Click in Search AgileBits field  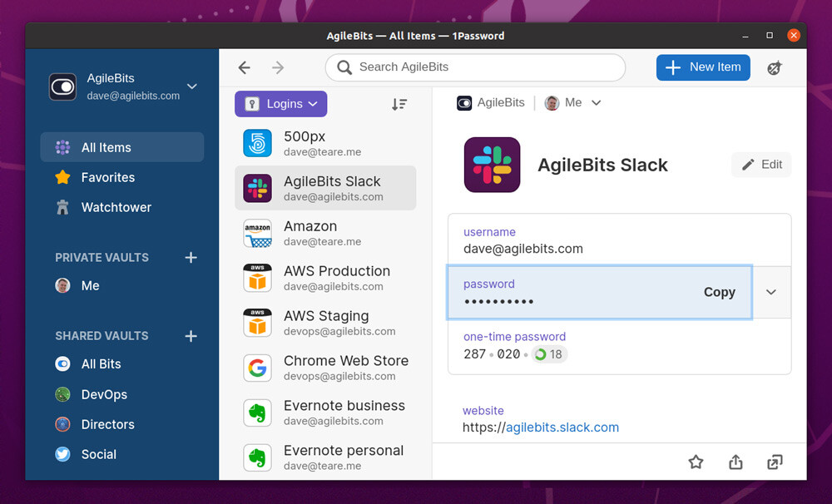pos(475,67)
